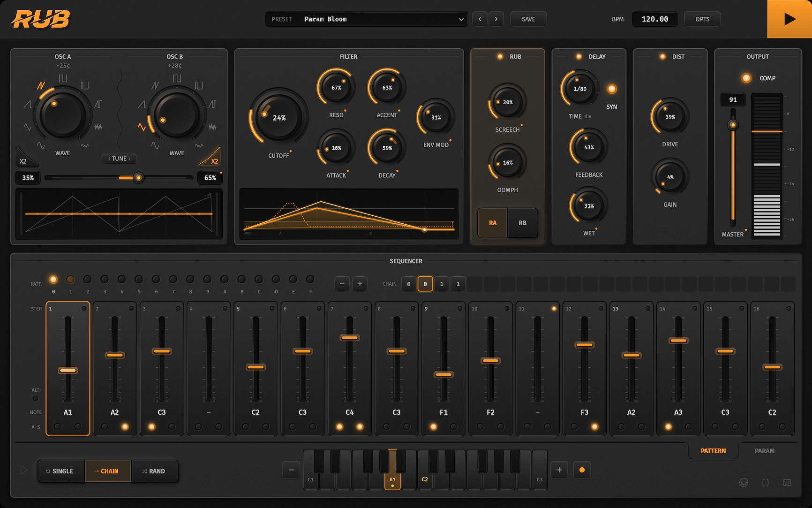This screenshot has height=508, width=812.
Task: Click the MASTER volume slider handle
Action: [x=733, y=125]
